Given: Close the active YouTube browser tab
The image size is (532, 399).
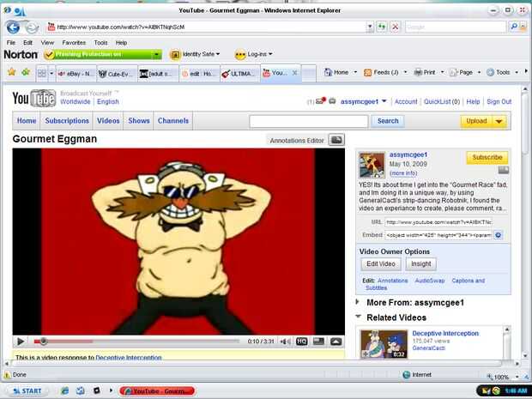Looking at the screenshot, I should pos(295,73).
